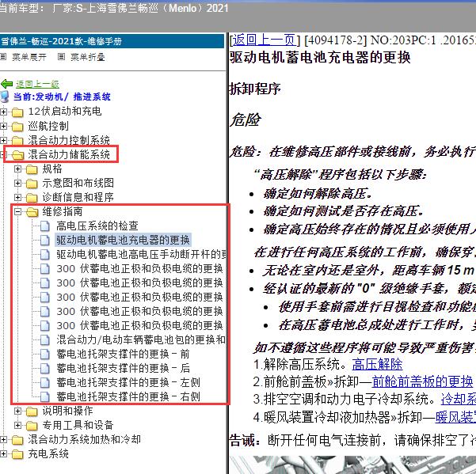Click the illustration image below the steps
Image resolution: width=476 pixels, height=474 pixels.
click(352, 465)
